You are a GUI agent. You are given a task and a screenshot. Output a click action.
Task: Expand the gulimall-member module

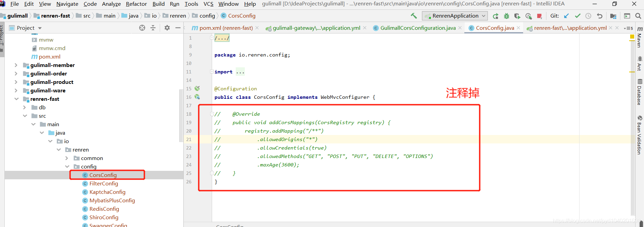(x=16, y=65)
